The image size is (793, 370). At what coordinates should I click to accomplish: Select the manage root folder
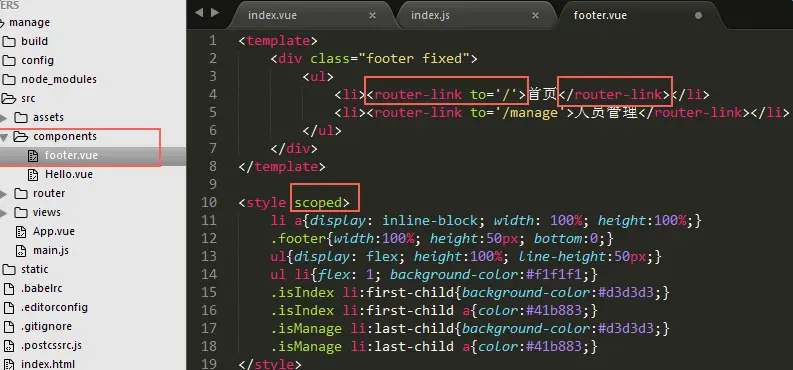29,23
